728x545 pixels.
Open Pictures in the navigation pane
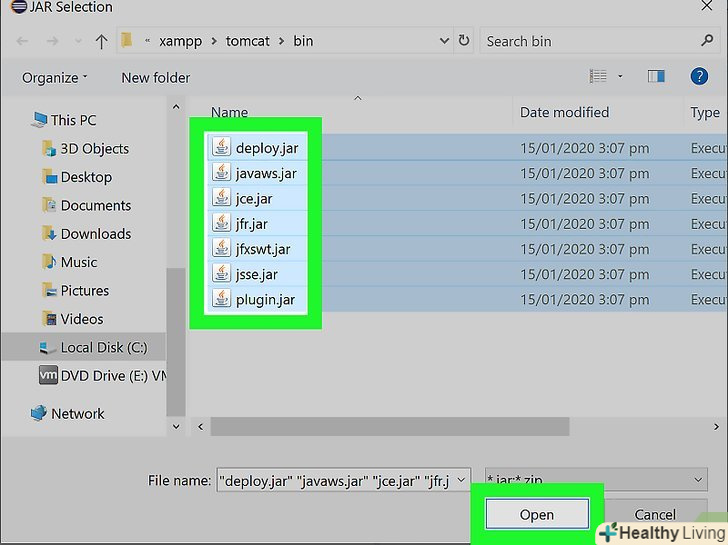pos(75,290)
